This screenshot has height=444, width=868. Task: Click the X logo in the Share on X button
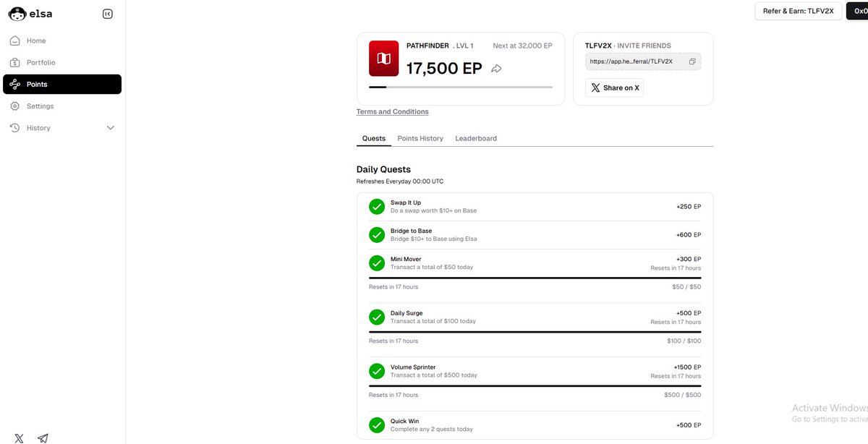coord(595,87)
